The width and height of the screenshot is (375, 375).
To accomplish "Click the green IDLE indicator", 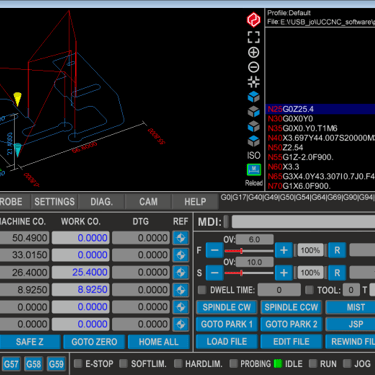I will coord(278,363).
